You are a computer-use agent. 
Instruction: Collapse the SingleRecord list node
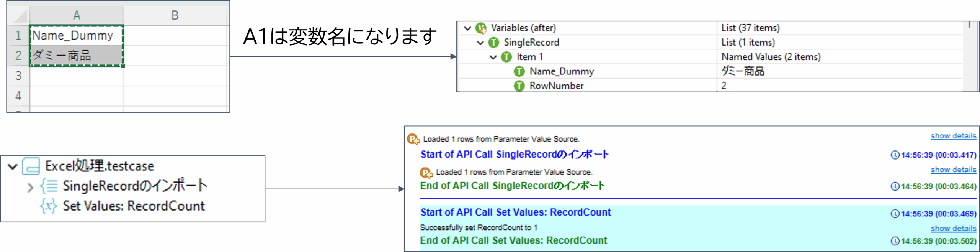pyautogui.click(x=480, y=43)
